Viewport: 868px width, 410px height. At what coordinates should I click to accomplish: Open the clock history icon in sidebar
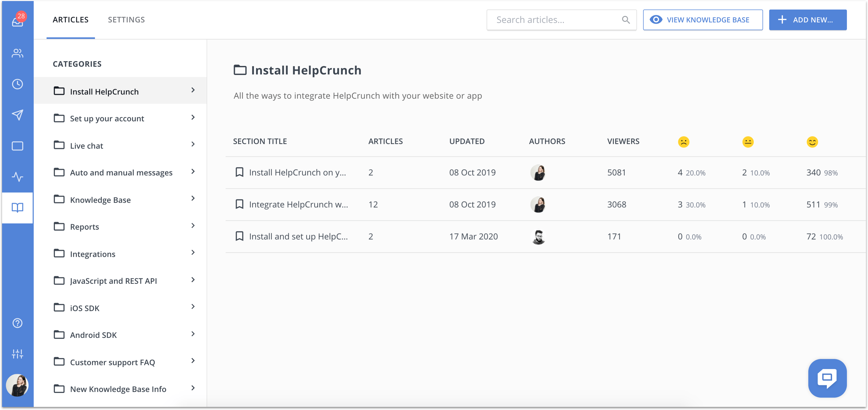tap(17, 84)
